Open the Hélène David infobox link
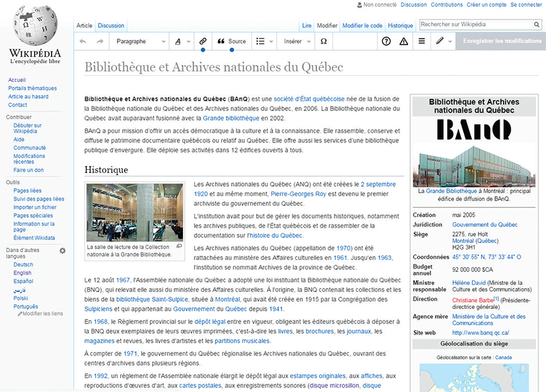The height and width of the screenshot is (392, 546). (x=469, y=283)
